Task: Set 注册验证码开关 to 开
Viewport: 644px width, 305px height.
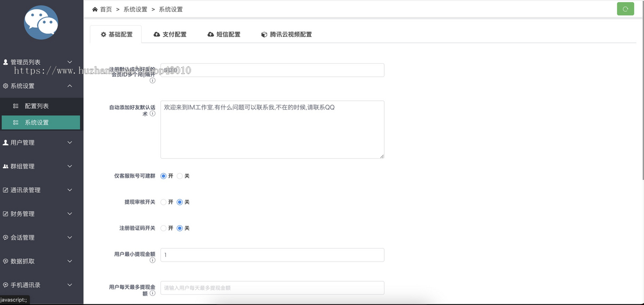Action: (164, 228)
